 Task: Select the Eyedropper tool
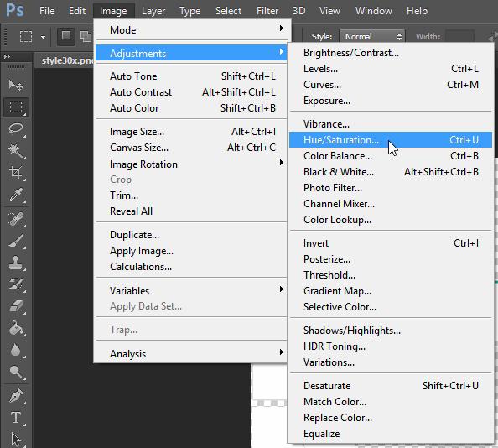pyautogui.click(x=16, y=195)
